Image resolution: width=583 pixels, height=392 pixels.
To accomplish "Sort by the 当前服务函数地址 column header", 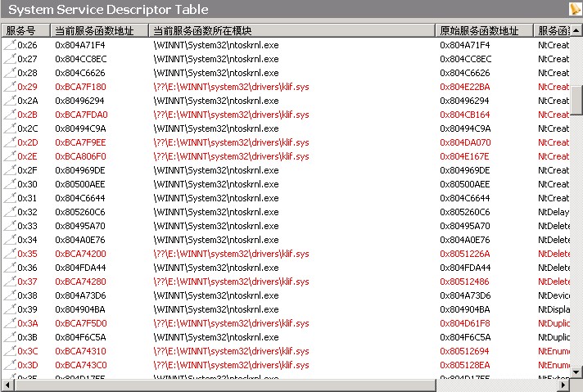I will (x=99, y=30).
